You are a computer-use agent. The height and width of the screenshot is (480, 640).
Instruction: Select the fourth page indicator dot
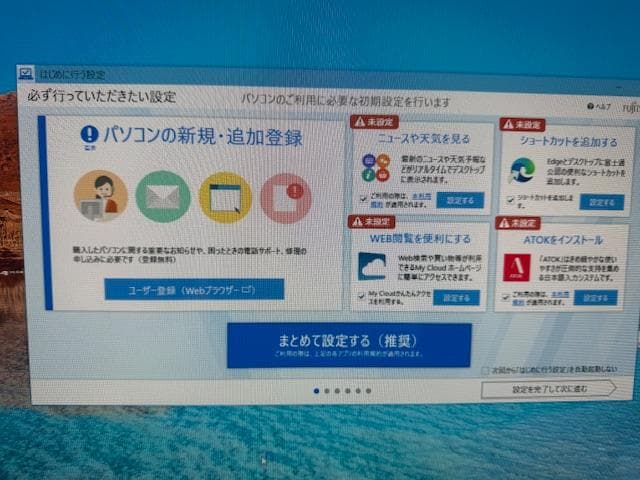348,391
